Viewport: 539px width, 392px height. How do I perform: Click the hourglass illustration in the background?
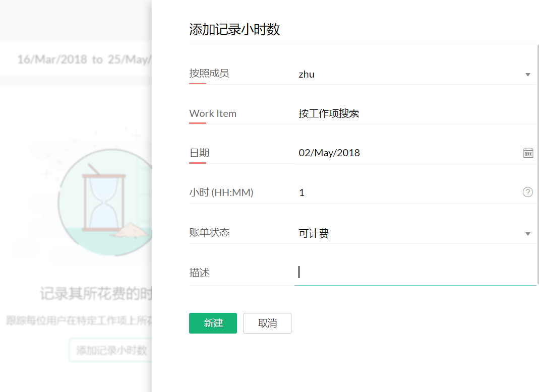pyautogui.click(x=105, y=202)
